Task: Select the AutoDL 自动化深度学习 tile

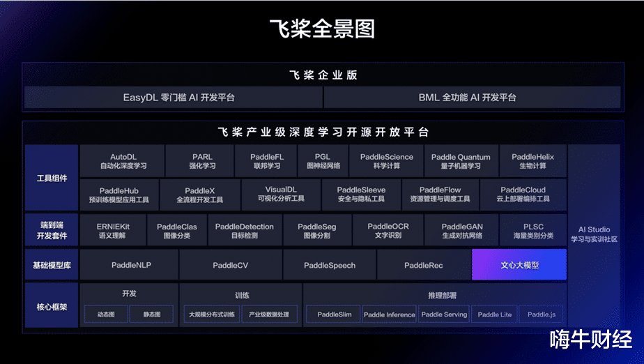Action: coord(123,161)
